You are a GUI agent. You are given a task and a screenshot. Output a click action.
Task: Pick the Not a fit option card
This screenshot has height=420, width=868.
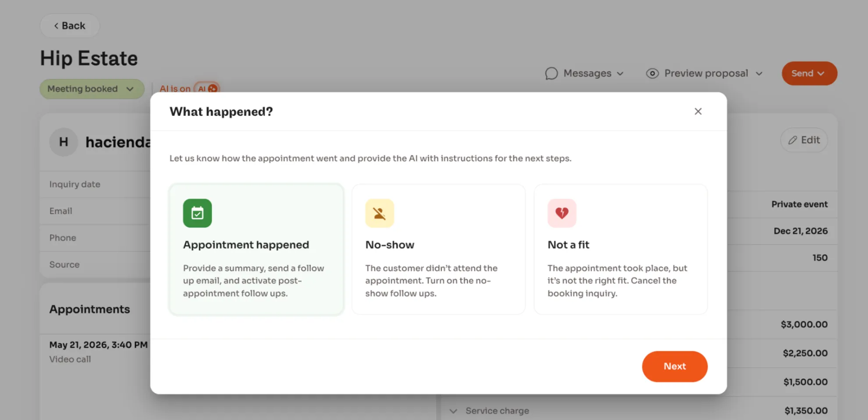pyautogui.click(x=620, y=249)
